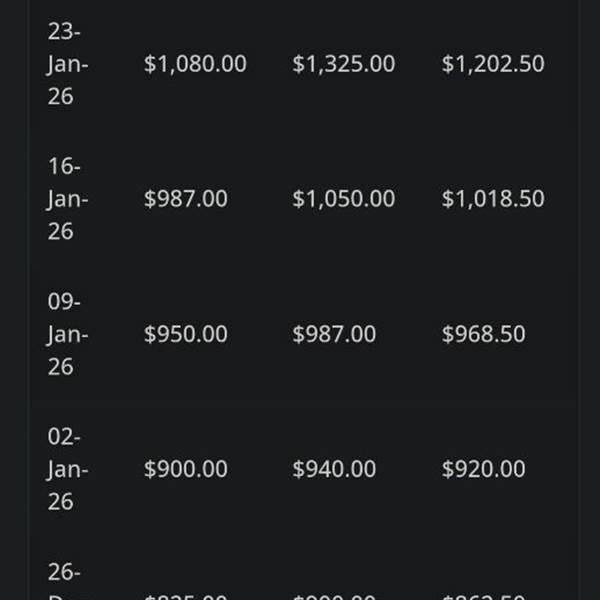600x600 pixels.
Task: Click the 09-Jan-26 date cell
Action: click(x=67, y=334)
